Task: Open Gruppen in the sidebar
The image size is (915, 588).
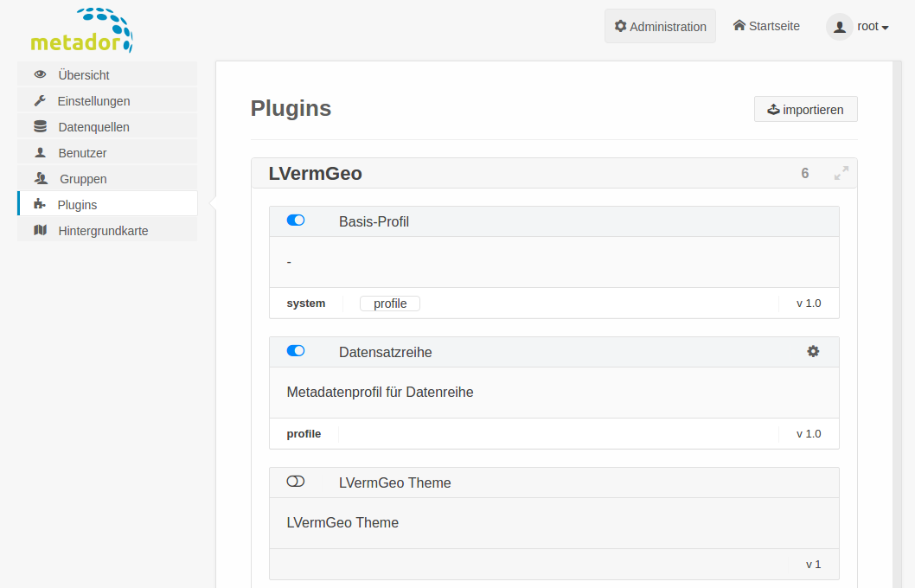Action: (x=107, y=178)
